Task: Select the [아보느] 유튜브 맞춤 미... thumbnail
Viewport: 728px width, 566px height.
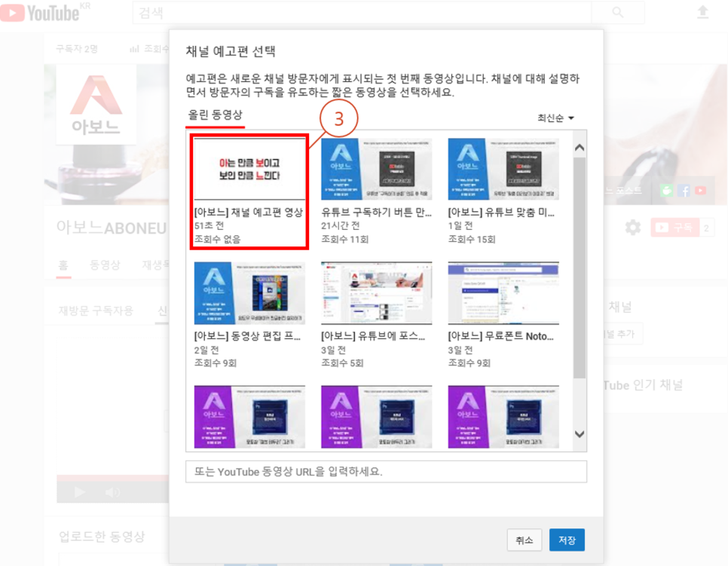Action: point(503,169)
